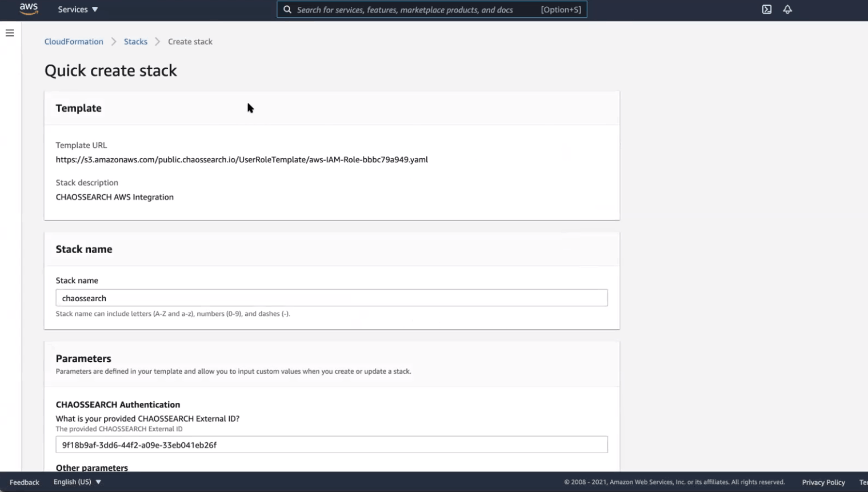Click the Template section heading

click(78, 108)
